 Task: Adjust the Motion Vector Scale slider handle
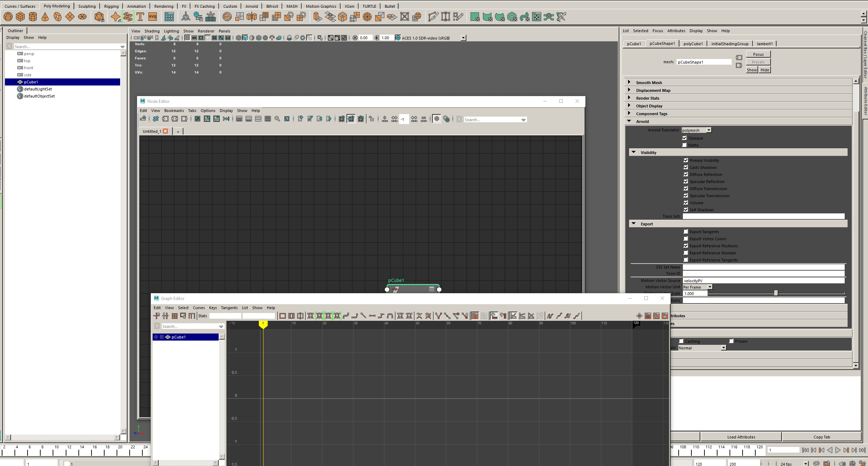tap(776, 293)
